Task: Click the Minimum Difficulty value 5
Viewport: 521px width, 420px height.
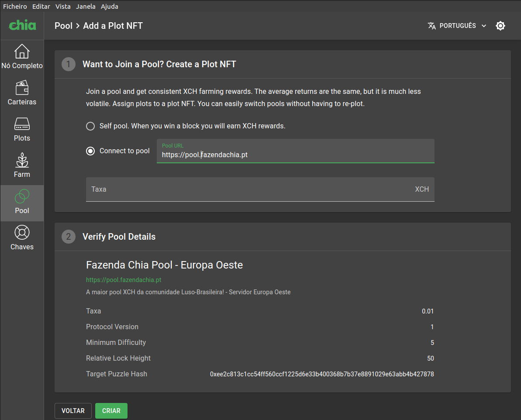Action: (432, 343)
